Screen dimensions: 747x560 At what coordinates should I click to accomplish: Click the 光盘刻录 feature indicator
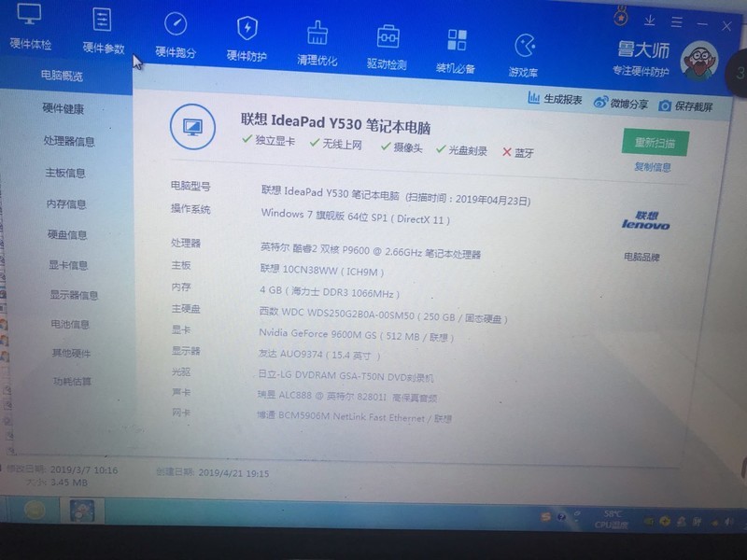coord(461,150)
